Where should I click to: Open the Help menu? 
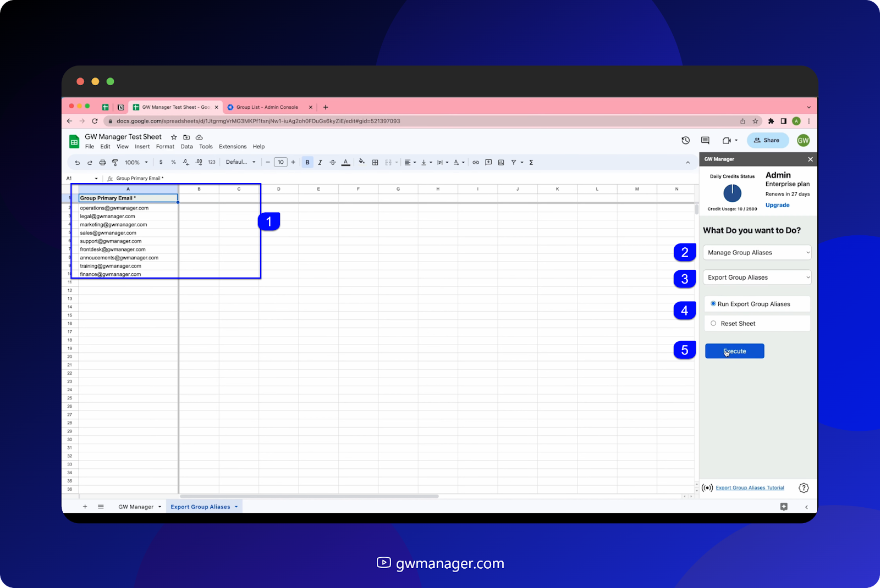click(x=258, y=147)
